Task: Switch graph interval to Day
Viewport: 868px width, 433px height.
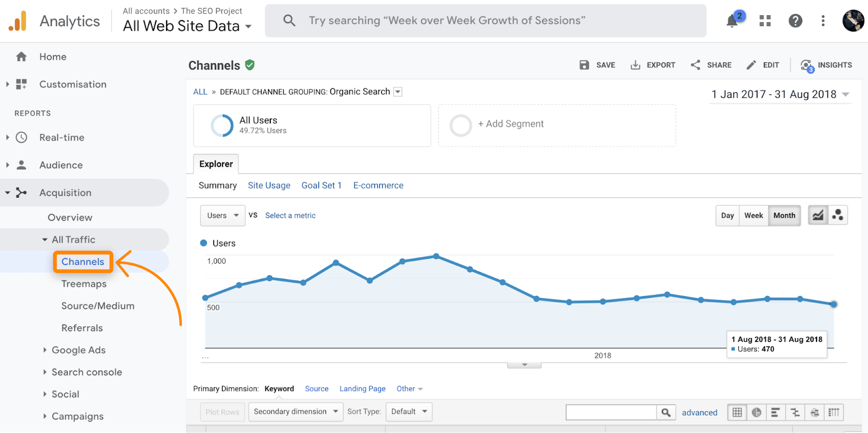Action: [727, 215]
